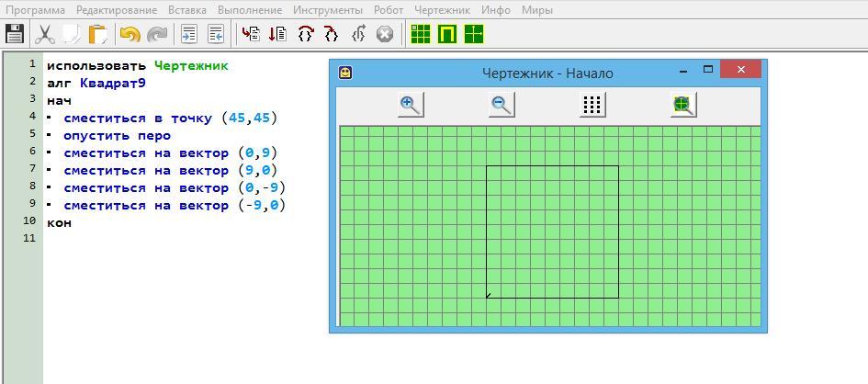This screenshot has width=868, height=384.
Task: Click the gray Redo arrow icon
Action: (157, 34)
